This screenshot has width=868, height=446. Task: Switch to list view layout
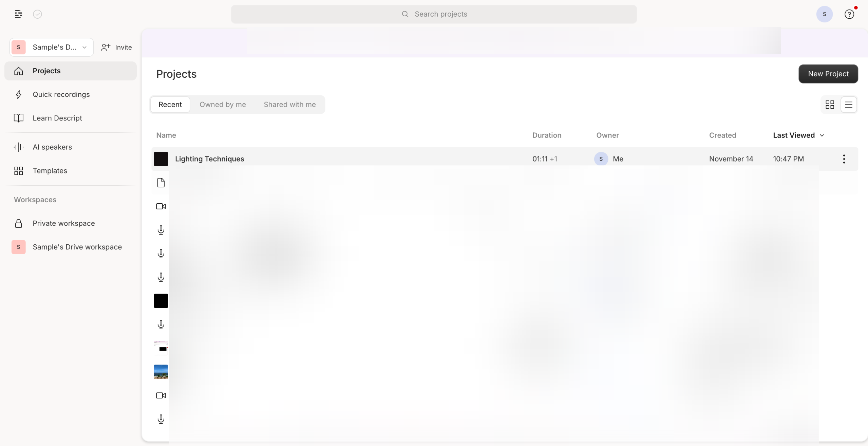(848, 105)
